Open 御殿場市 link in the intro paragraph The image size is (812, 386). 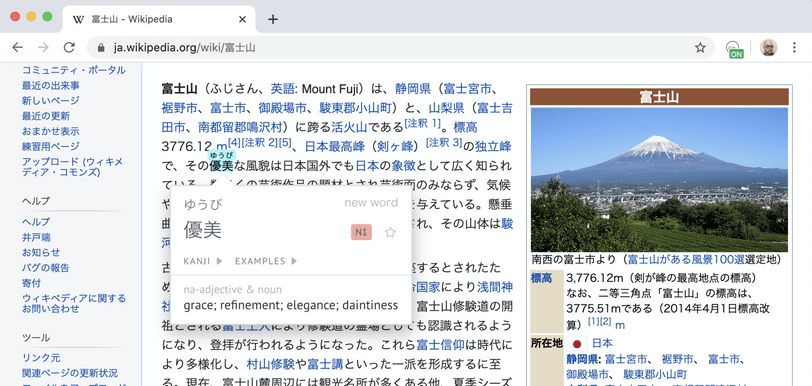282,108
